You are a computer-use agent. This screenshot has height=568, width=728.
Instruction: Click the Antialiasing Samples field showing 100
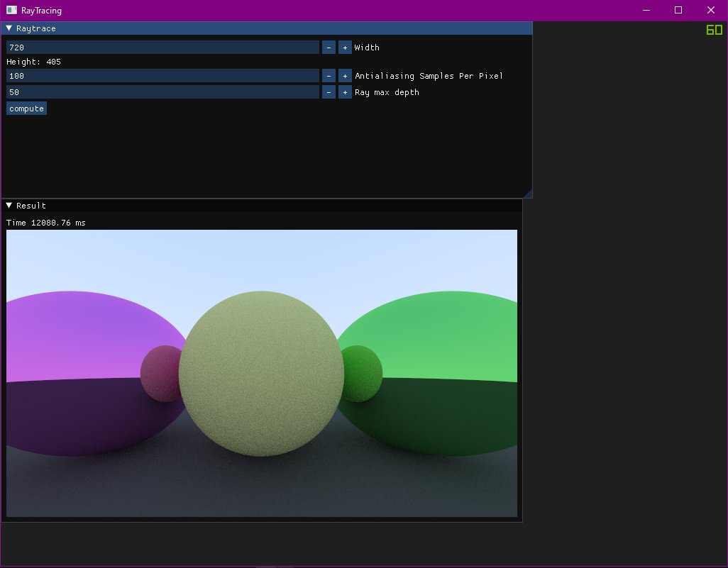tap(162, 76)
